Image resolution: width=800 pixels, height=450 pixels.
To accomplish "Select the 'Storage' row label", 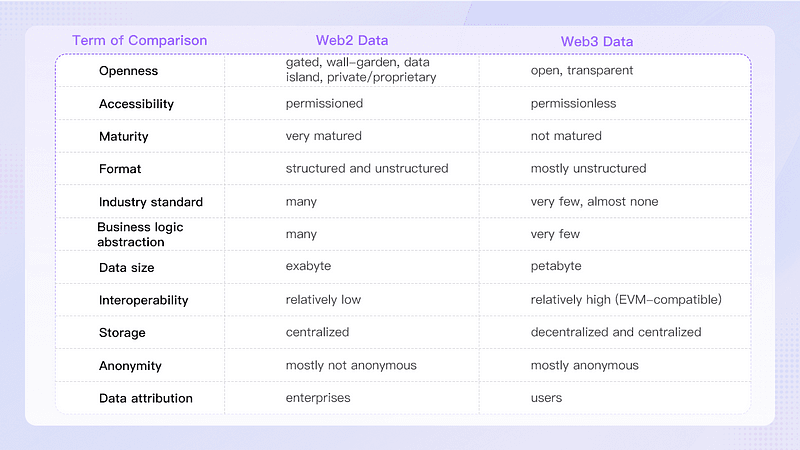I will [x=122, y=333].
